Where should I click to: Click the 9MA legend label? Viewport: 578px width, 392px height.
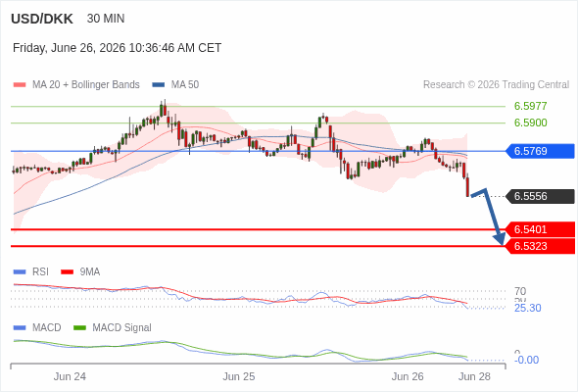click(x=90, y=271)
